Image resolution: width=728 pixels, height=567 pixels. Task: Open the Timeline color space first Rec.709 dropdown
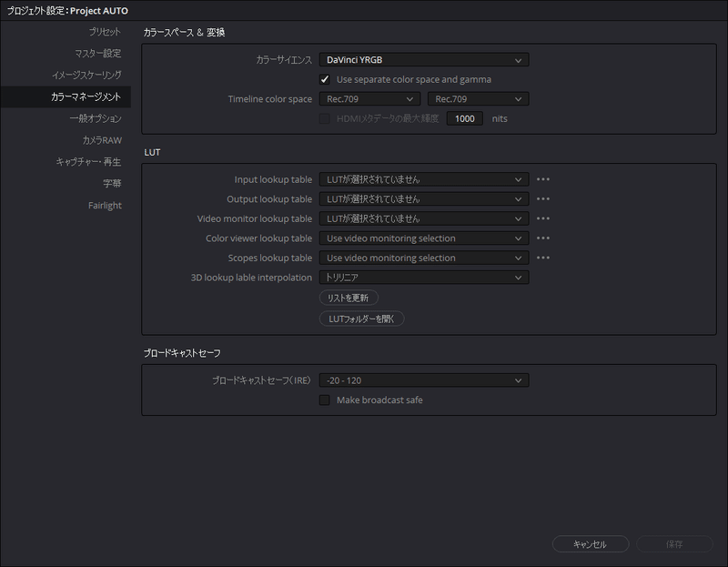coord(369,99)
